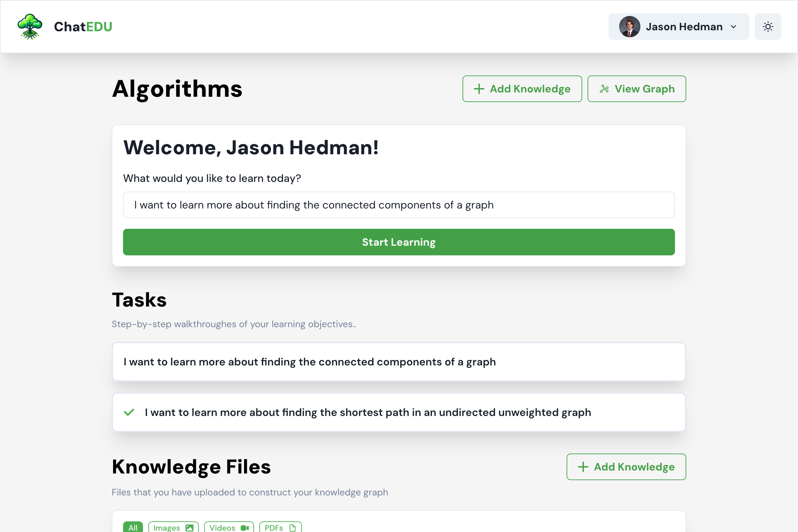Click the document icon on PDFs filter
Viewport: 798px width, 532px height.
pos(293,528)
